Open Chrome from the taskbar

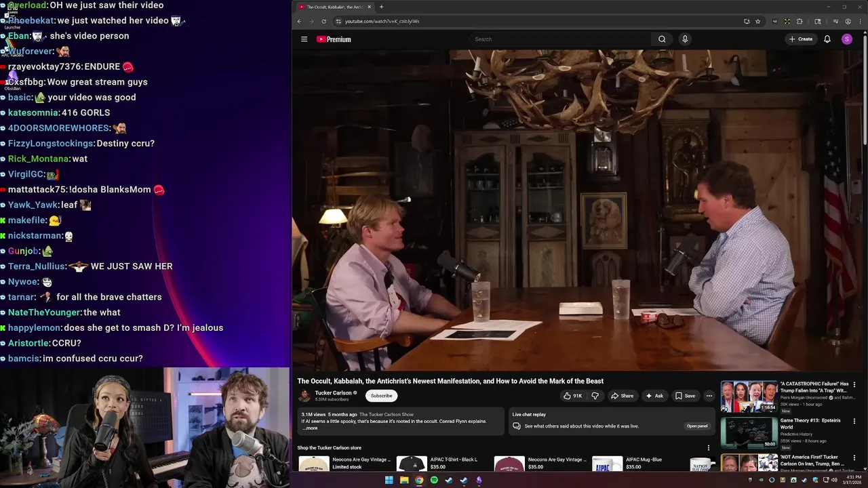click(419, 480)
